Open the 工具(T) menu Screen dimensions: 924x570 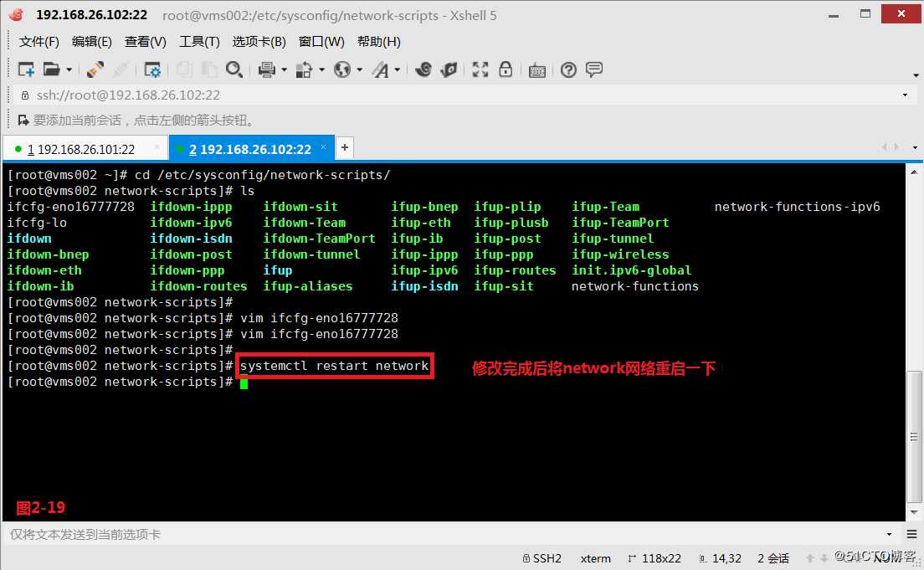point(199,42)
